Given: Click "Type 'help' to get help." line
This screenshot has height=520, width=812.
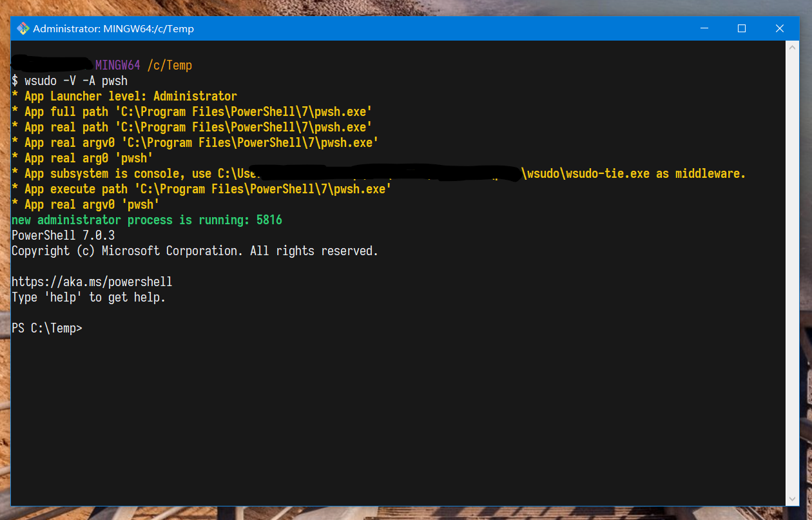Looking at the screenshot, I should pyautogui.click(x=89, y=297).
